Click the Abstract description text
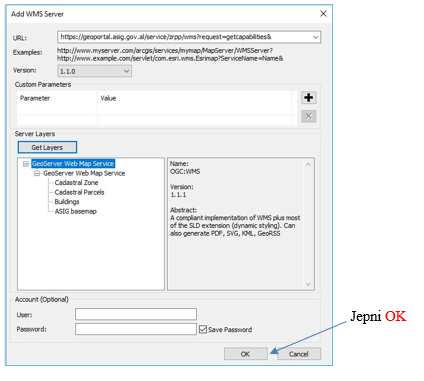Screen dimensions: 424x381 (235, 226)
